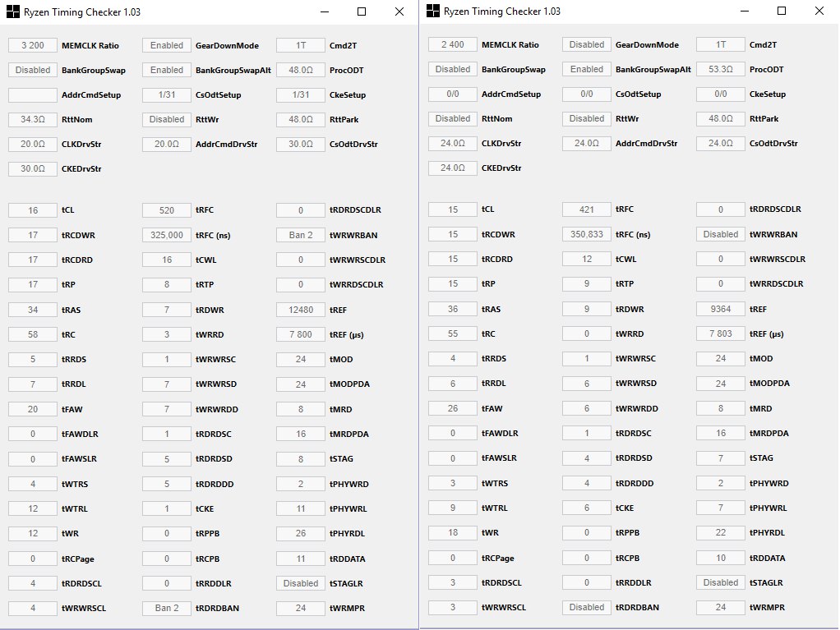The width and height of the screenshot is (840, 630).
Task: Click the Cmd2T label in right window
Action: pos(763,44)
